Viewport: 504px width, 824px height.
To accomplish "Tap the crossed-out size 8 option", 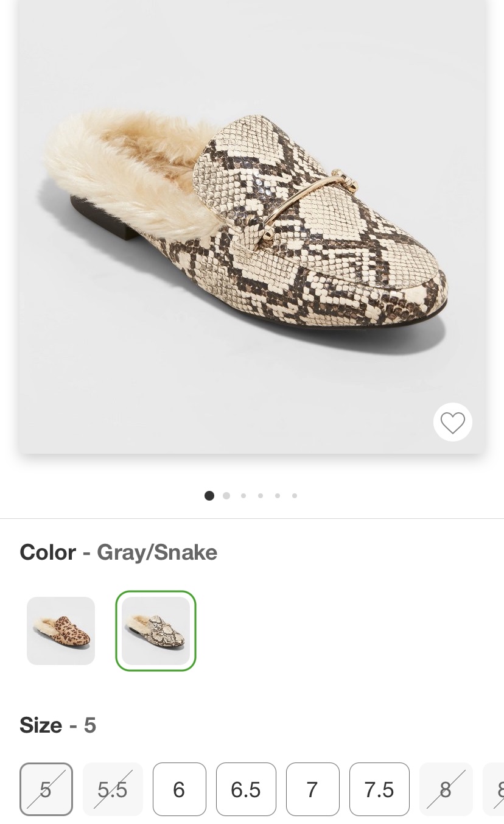I will (446, 789).
